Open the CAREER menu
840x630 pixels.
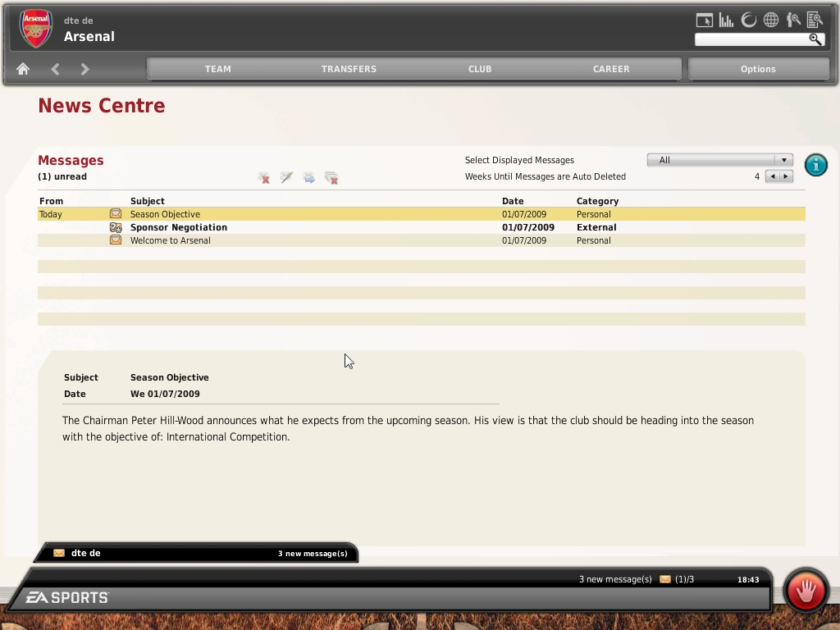[611, 69]
